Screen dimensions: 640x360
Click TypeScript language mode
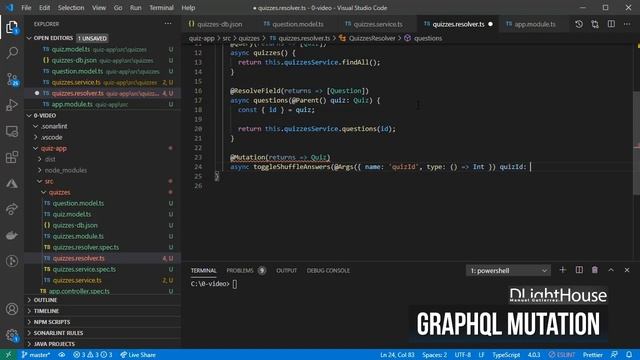(506, 355)
